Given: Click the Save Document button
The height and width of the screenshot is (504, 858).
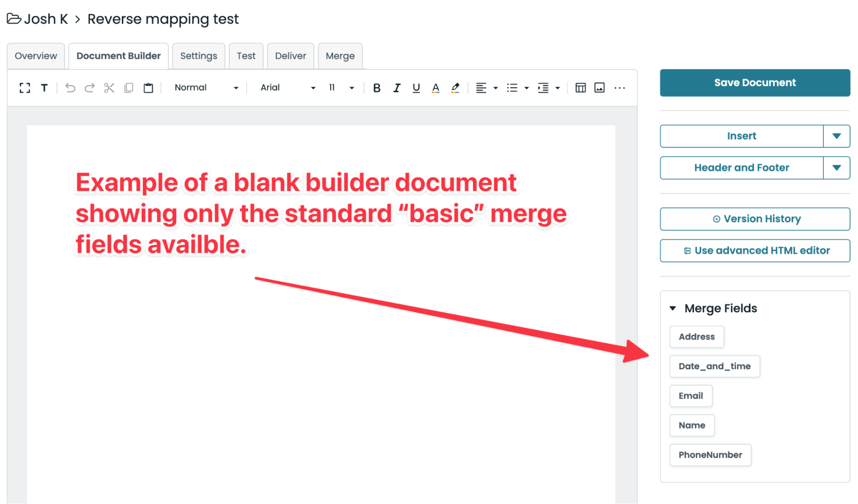Looking at the screenshot, I should [755, 83].
